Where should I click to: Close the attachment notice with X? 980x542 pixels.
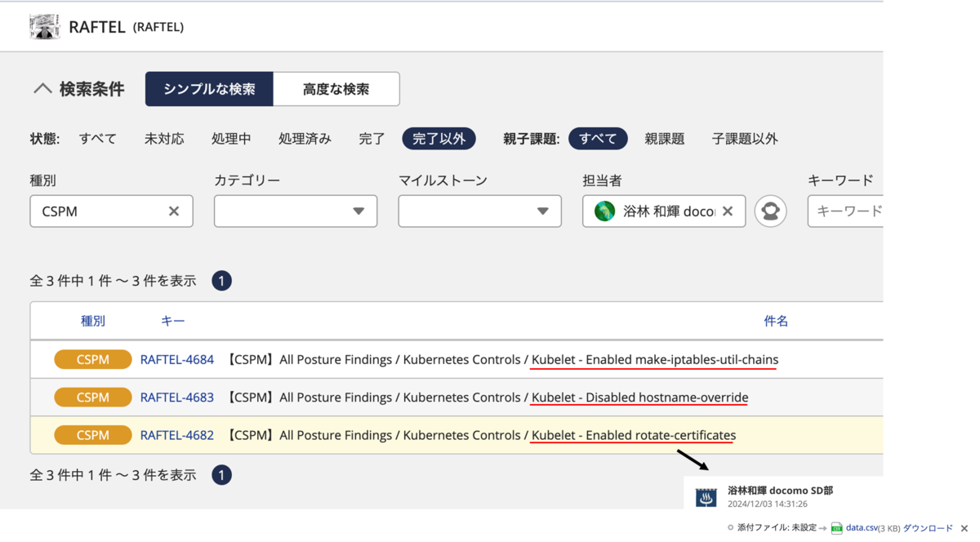tap(964, 529)
